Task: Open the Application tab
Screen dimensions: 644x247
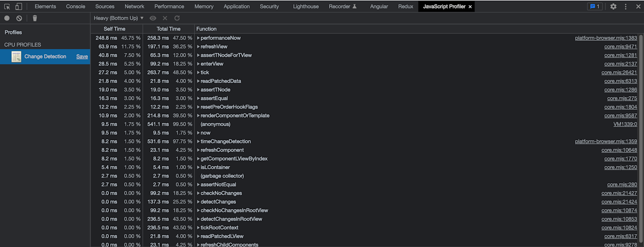Action: 236,6
